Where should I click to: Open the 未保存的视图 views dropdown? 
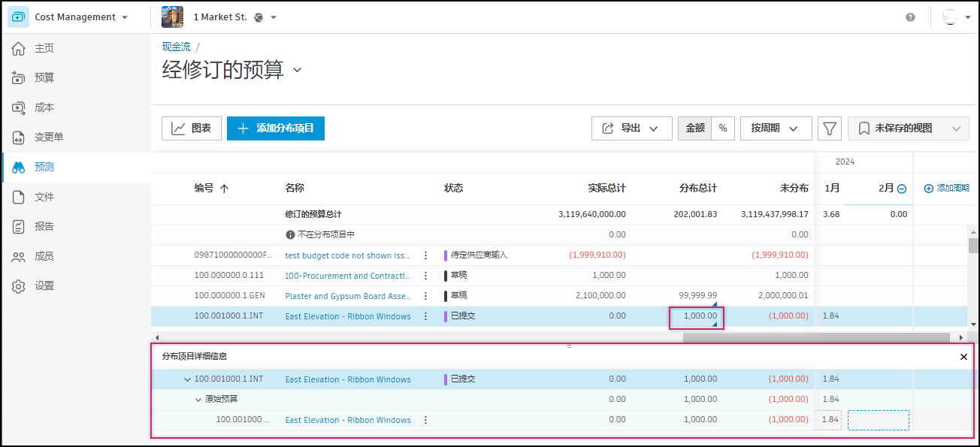point(909,128)
